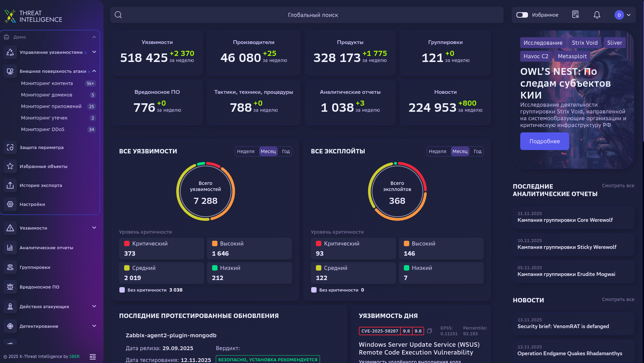Open Мониторинг доменов menu item
The height and width of the screenshot is (363, 644).
(x=47, y=95)
